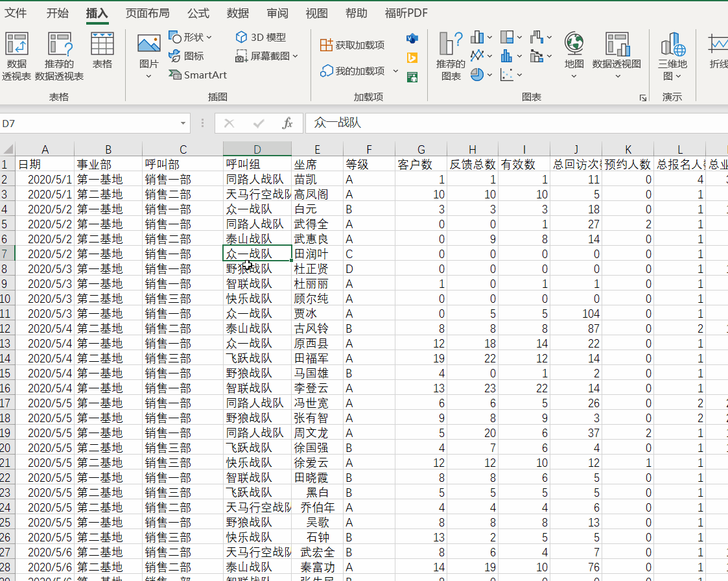Click the cell containing 田润叶
The image size is (728, 581).
pyautogui.click(x=318, y=254)
